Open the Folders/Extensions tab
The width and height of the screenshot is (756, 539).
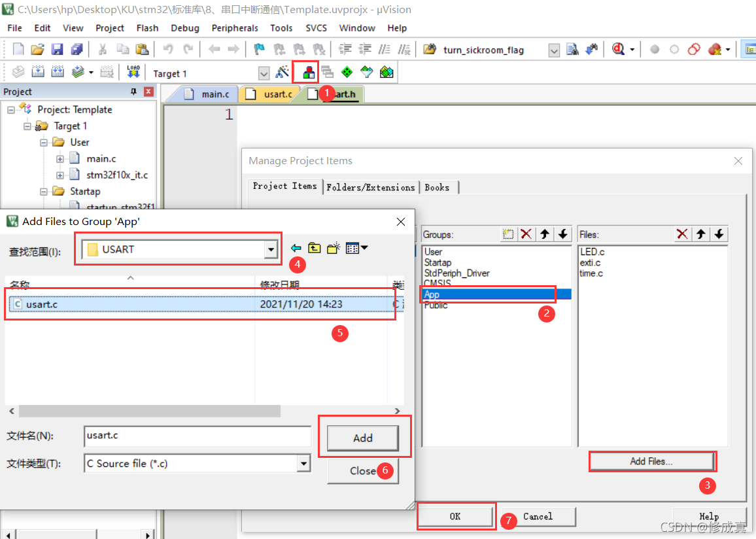370,188
